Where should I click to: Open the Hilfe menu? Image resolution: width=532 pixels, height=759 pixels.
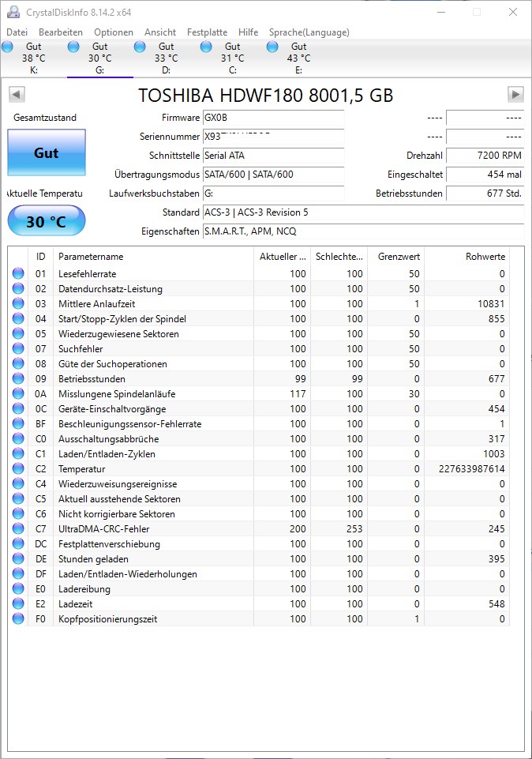point(248,32)
